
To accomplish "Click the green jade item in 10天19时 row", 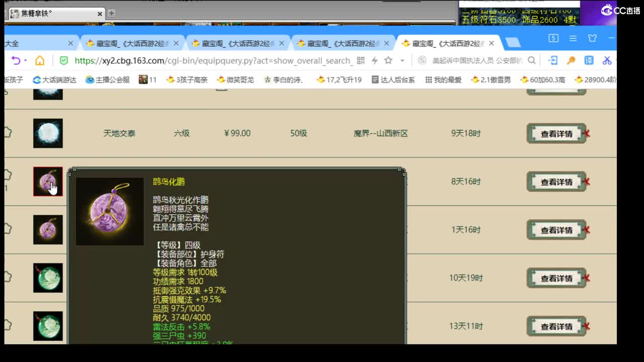I will pos(48,278).
